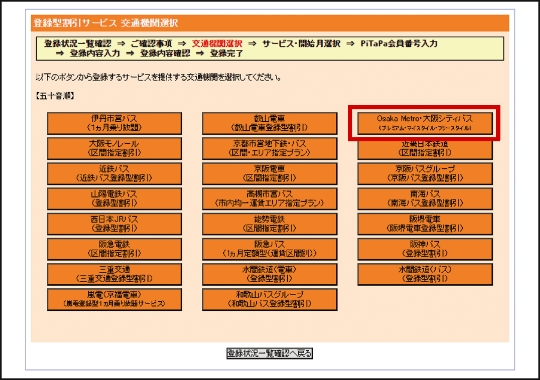Viewport: 540px width, 380px height.
Task: Select the 南海バス button
Action: (x=425, y=199)
